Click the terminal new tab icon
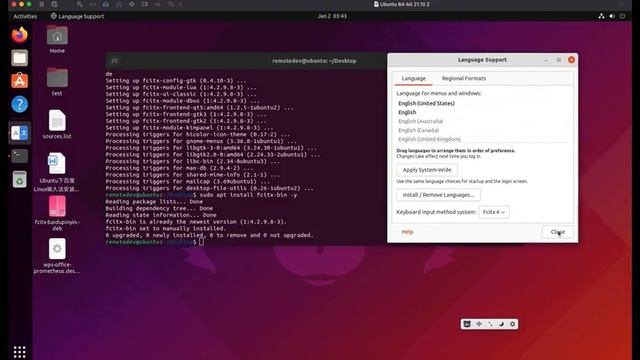640x360 pixels. [x=115, y=61]
